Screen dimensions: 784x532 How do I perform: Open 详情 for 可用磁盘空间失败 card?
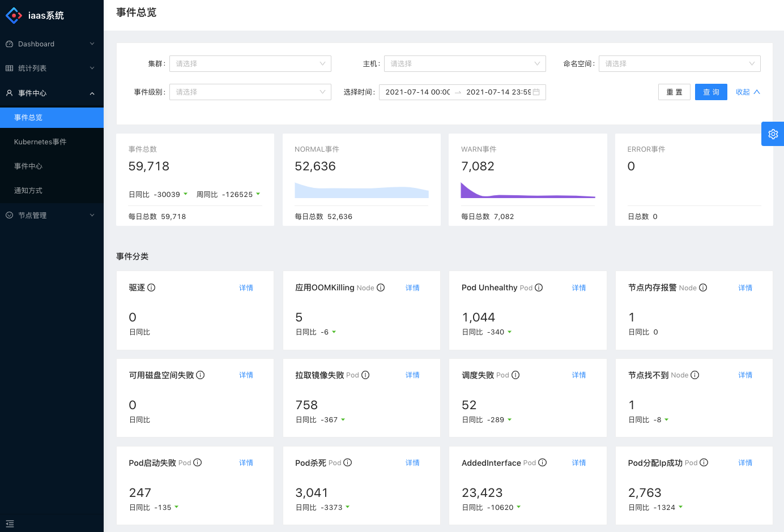click(246, 375)
